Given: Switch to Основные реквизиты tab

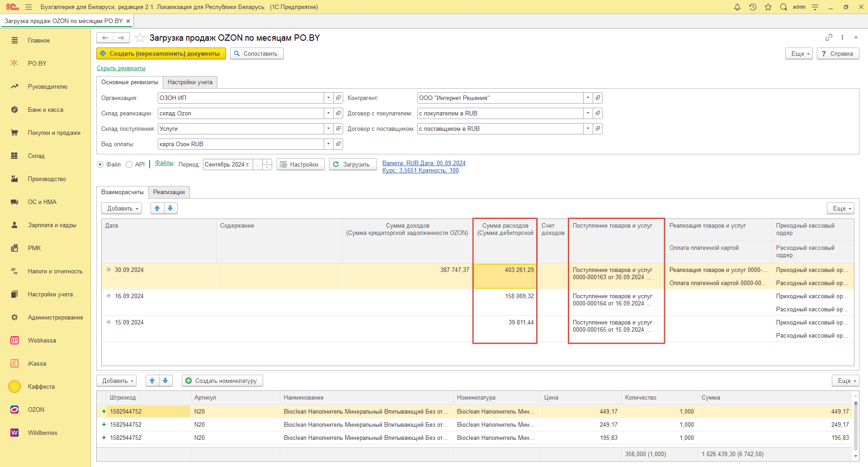Looking at the screenshot, I should pyautogui.click(x=130, y=82).
